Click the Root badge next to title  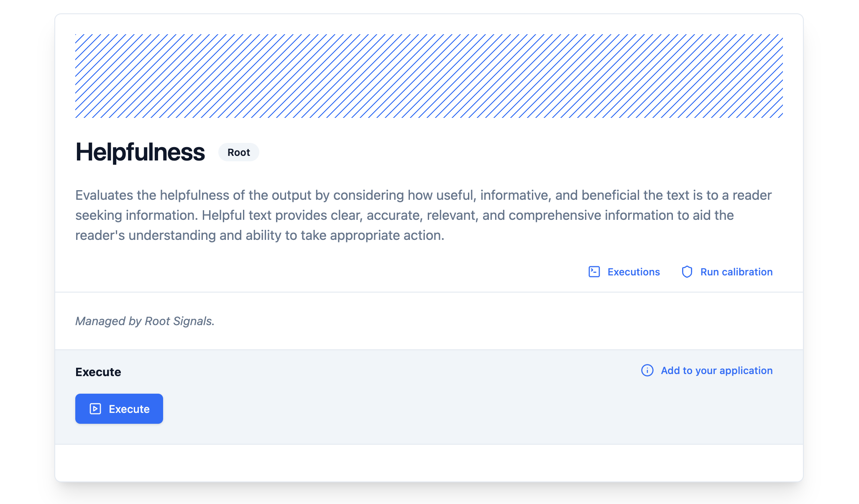[238, 153]
